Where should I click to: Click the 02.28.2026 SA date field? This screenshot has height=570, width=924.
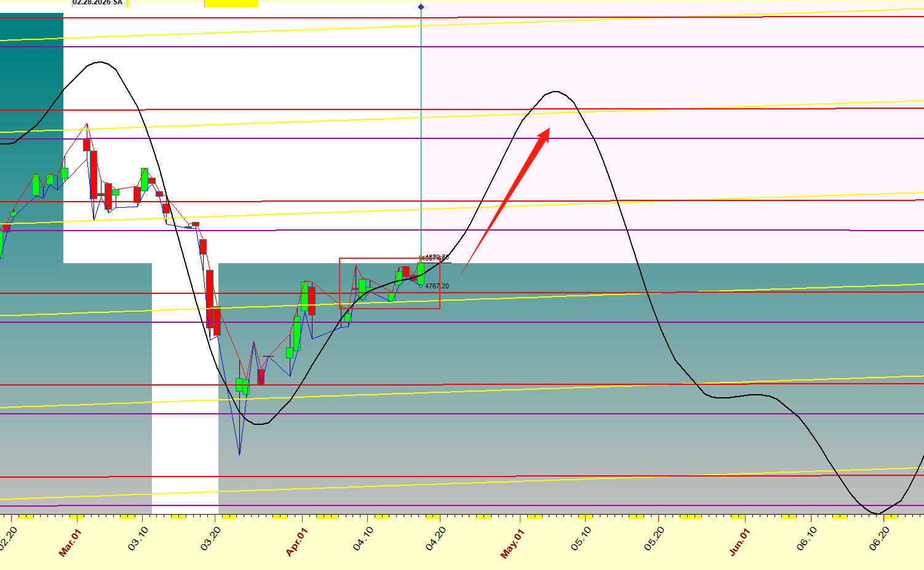click(98, 2)
